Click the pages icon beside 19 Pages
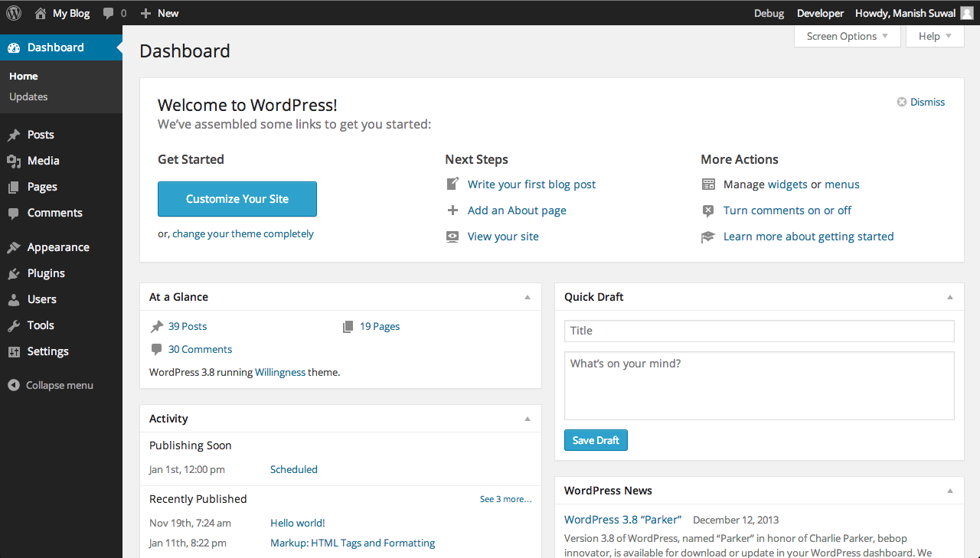Viewport: 980px width, 558px height. pyautogui.click(x=348, y=326)
